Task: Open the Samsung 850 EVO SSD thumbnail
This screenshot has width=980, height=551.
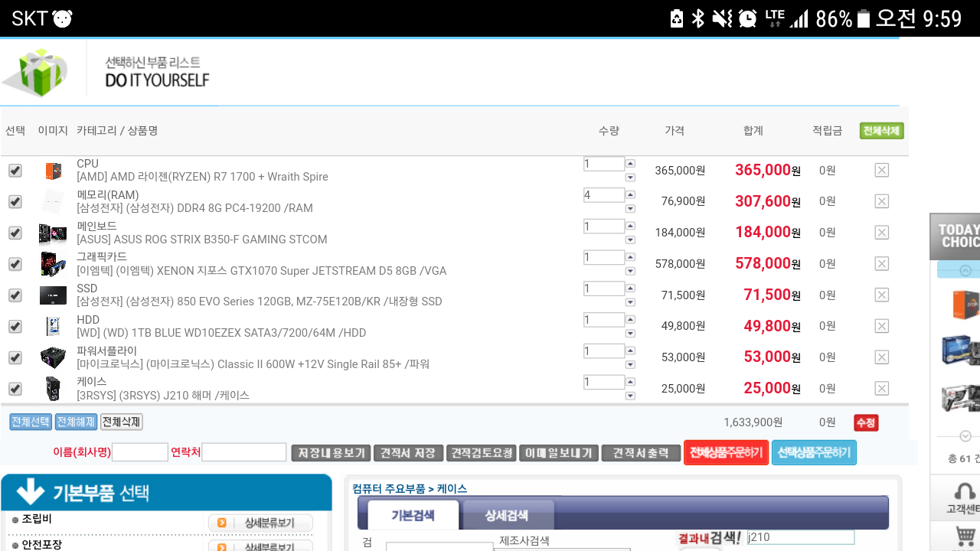Action: click(x=53, y=295)
